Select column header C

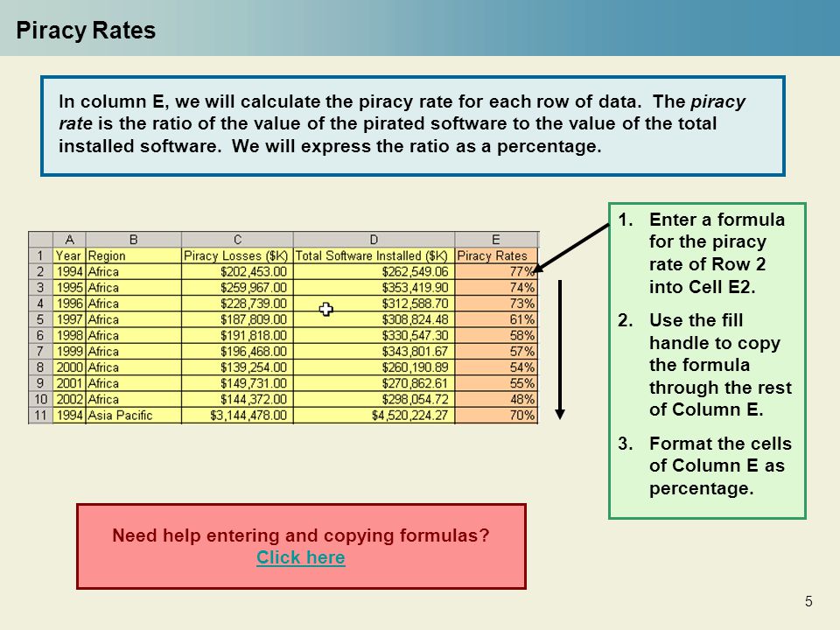[237, 240]
